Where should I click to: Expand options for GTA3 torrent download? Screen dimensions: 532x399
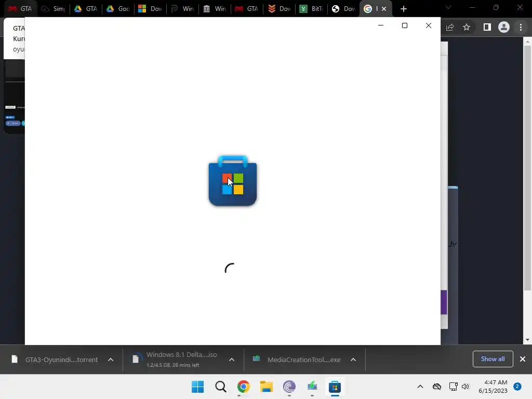pos(111,360)
